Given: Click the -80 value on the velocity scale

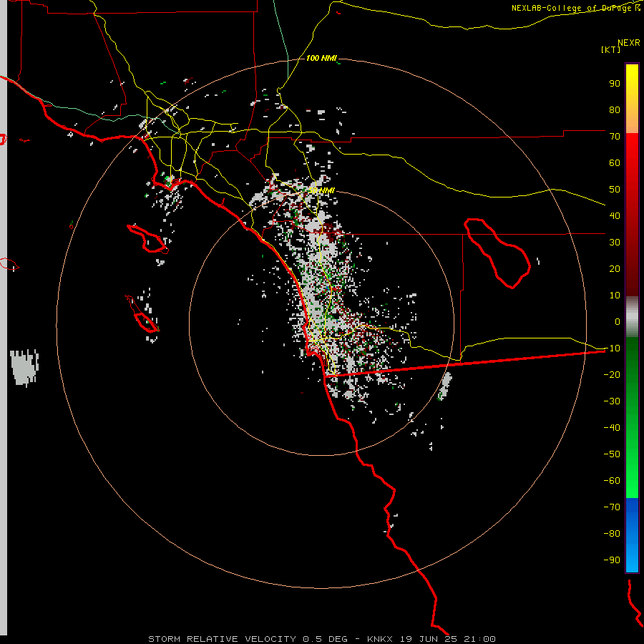Looking at the screenshot, I should coord(612,534).
